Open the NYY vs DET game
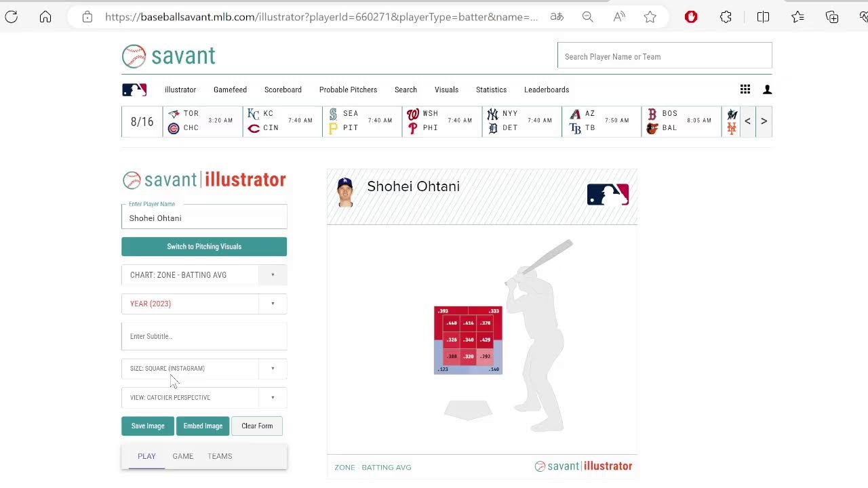 (522, 121)
